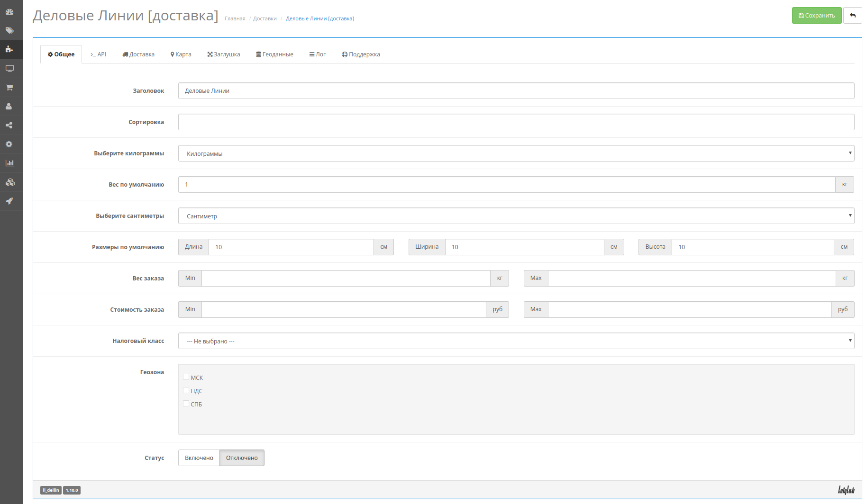Open the Налоговый класс dropdown

coord(516,341)
